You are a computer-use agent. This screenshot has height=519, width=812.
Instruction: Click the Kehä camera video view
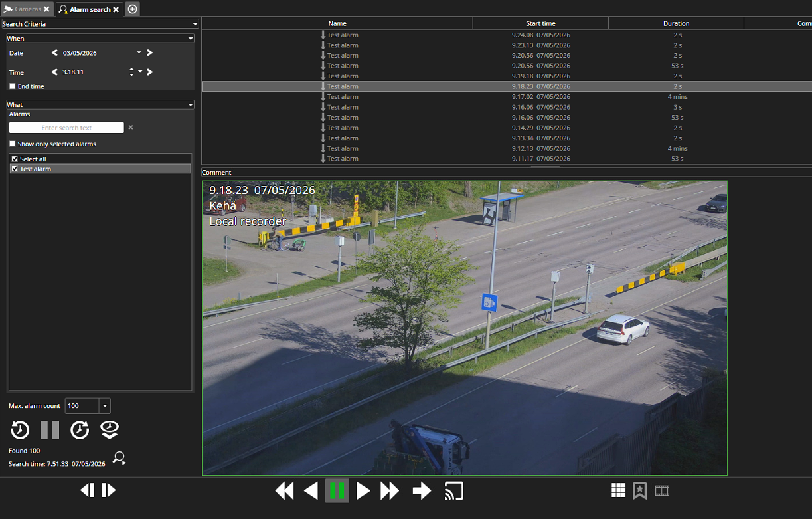(x=465, y=328)
